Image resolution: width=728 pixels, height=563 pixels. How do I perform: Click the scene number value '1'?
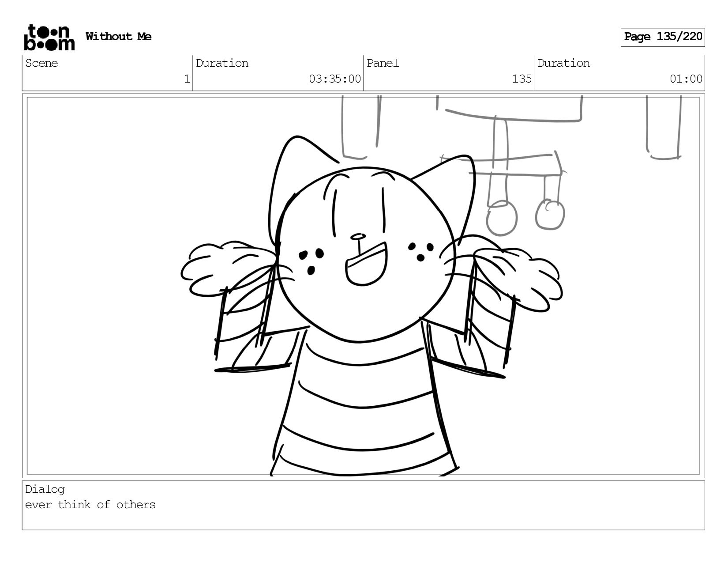(187, 79)
